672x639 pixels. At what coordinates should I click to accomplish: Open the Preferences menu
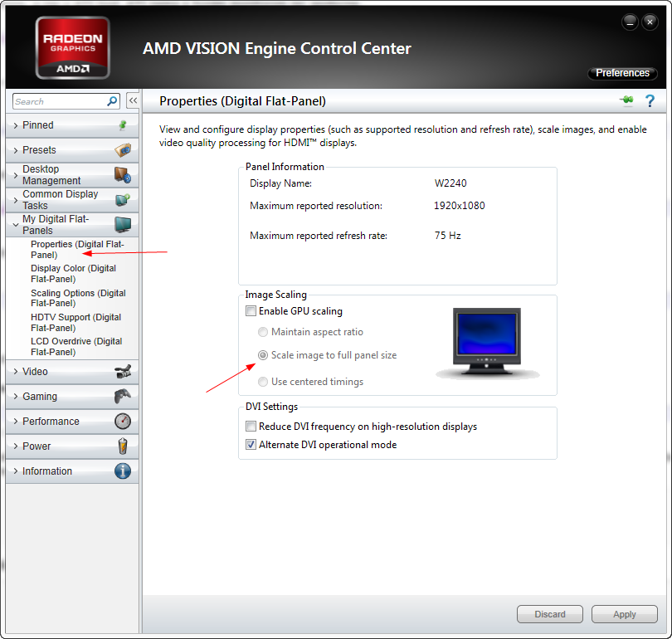point(622,73)
